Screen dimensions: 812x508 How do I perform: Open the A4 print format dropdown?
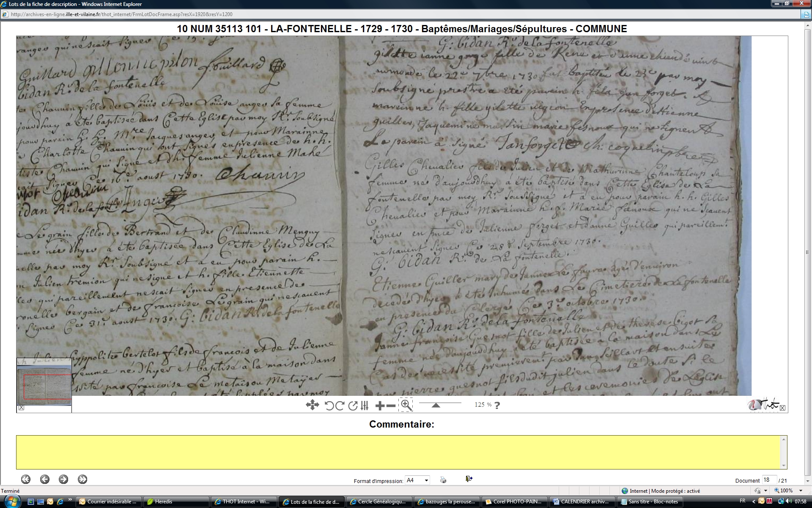426,480
